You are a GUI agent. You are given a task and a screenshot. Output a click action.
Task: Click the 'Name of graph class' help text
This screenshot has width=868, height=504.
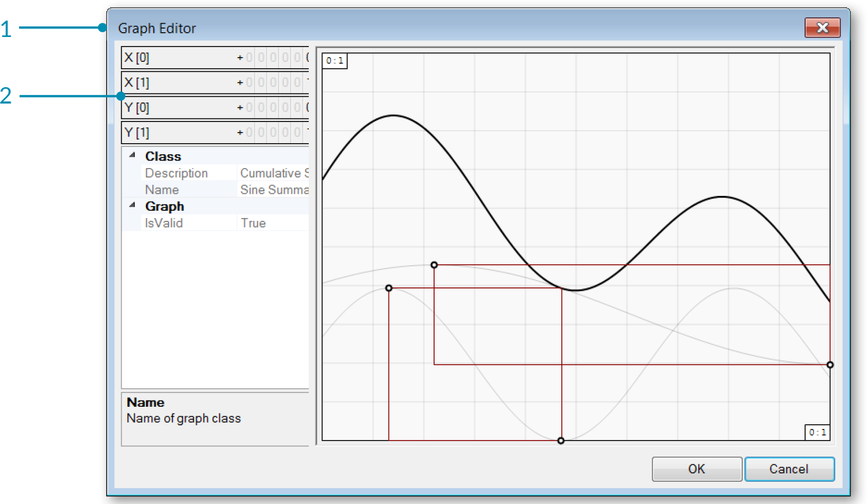[183, 418]
